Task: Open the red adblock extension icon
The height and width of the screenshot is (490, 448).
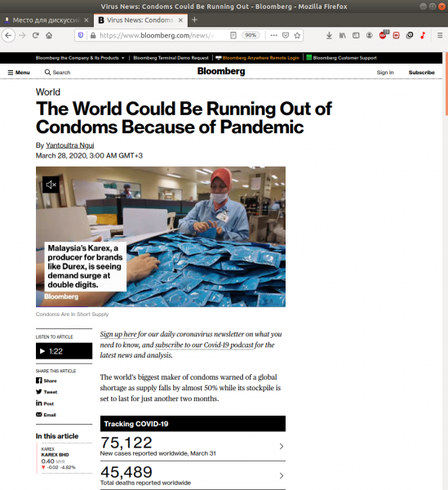Action: pos(384,35)
